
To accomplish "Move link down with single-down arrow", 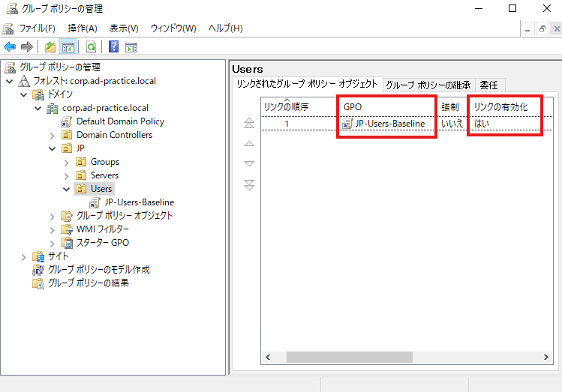I will (x=249, y=164).
